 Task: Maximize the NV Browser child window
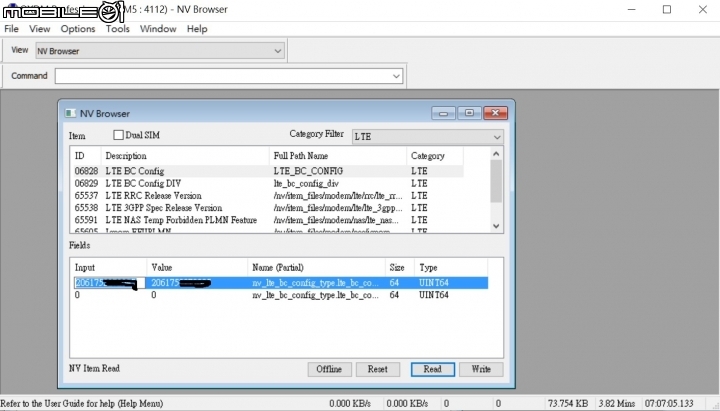469,113
